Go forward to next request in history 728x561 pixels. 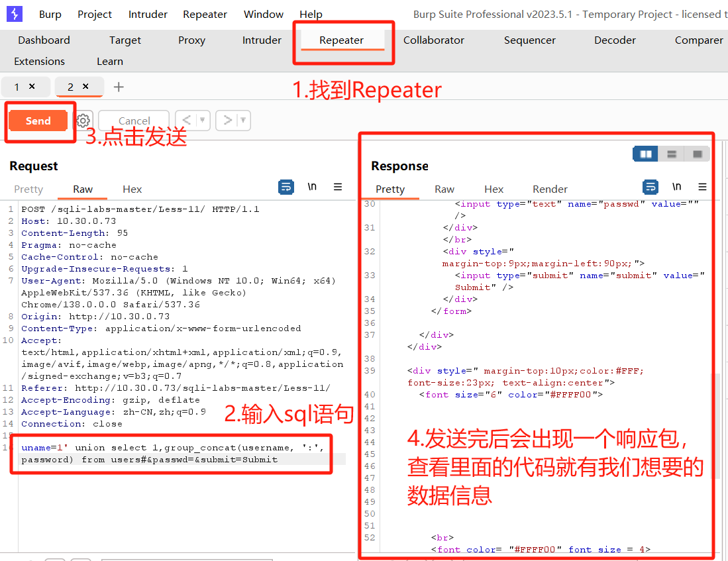227,121
